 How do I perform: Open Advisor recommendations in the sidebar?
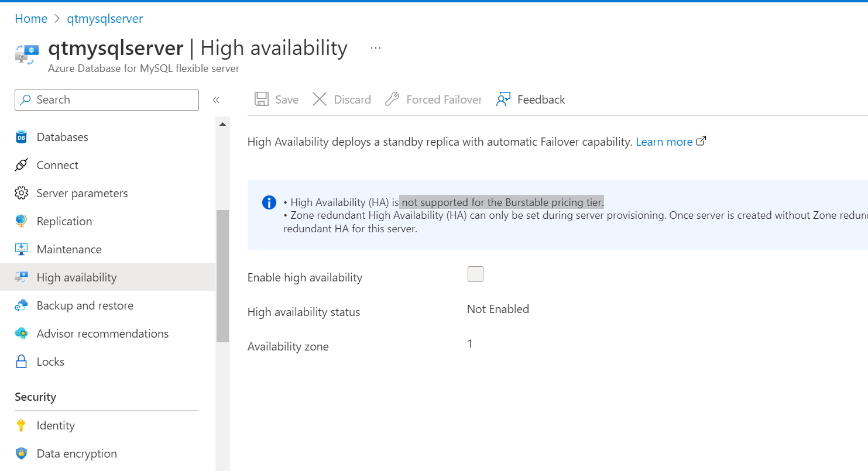[x=102, y=334]
